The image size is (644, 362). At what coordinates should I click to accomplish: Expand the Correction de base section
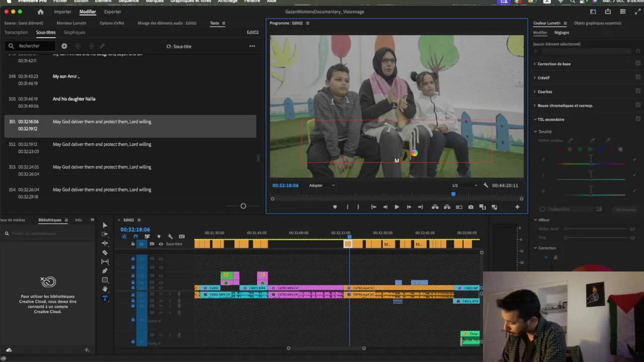pos(535,64)
